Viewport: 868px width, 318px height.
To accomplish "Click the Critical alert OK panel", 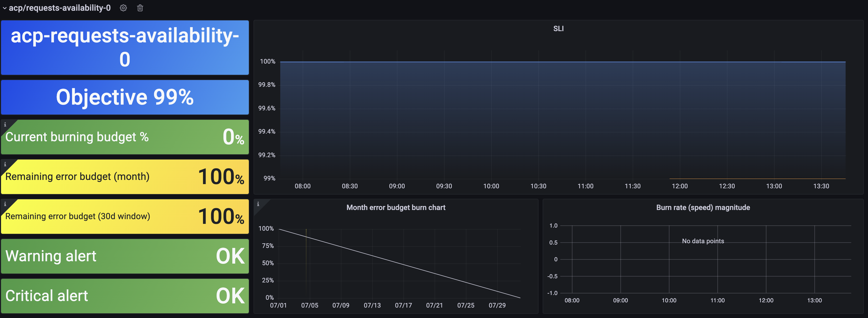I will pos(125,296).
